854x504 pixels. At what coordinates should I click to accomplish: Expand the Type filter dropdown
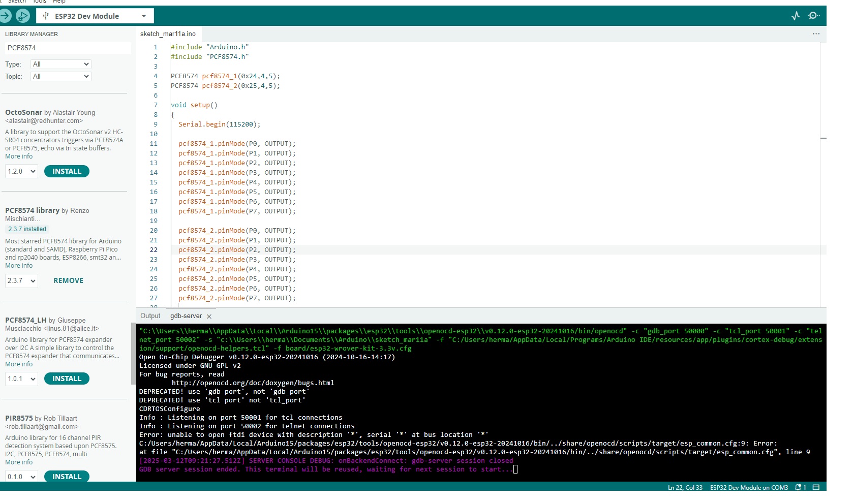60,65
